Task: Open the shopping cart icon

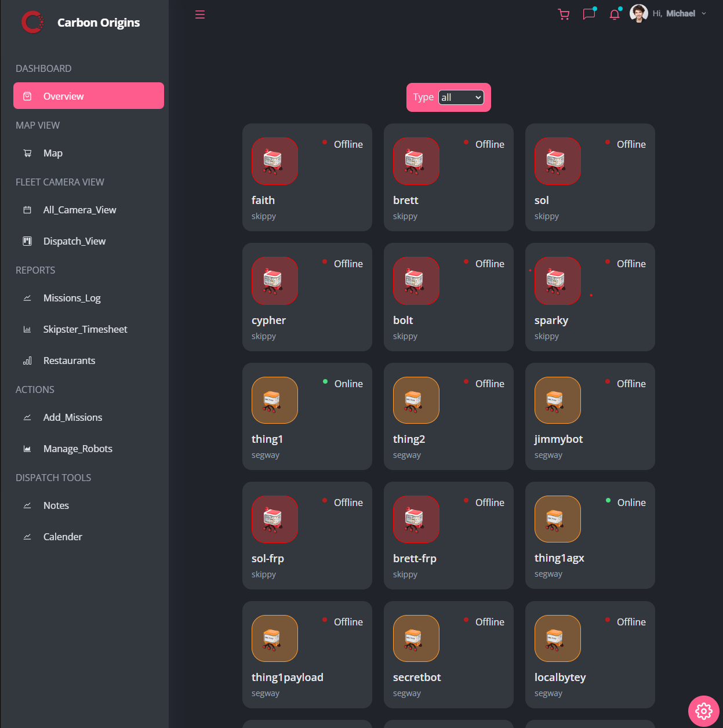Action: point(564,14)
